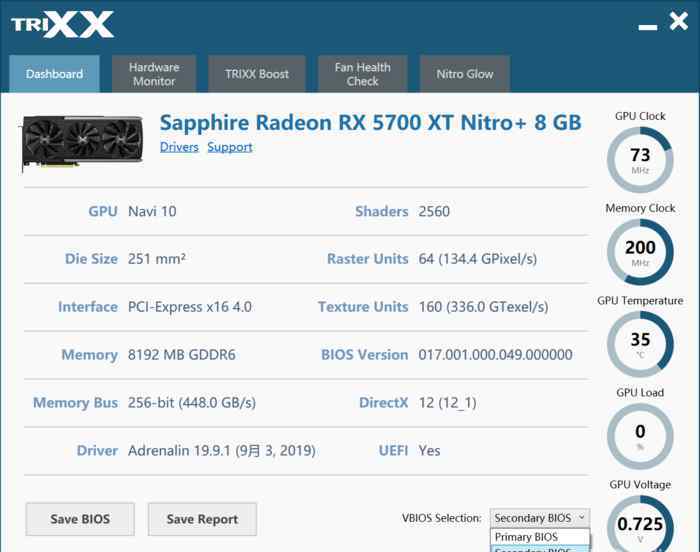Close the TRIXX window
700x552 pixels.
click(679, 21)
